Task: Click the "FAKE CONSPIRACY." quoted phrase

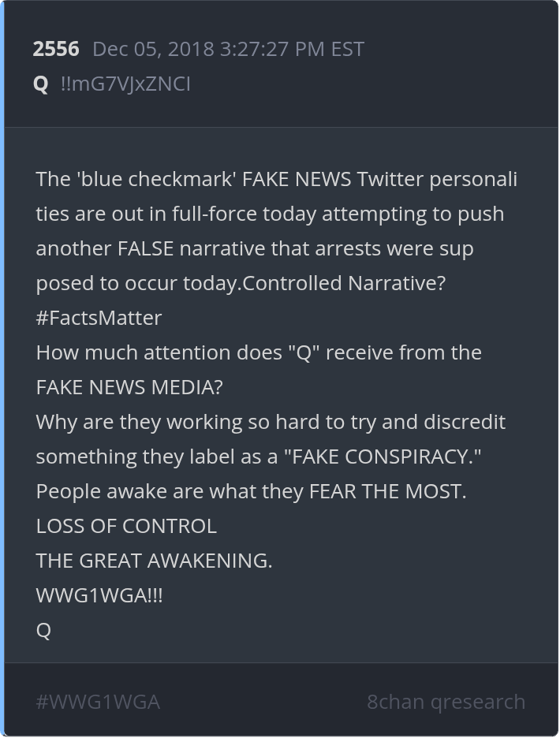Action: (383, 457)
